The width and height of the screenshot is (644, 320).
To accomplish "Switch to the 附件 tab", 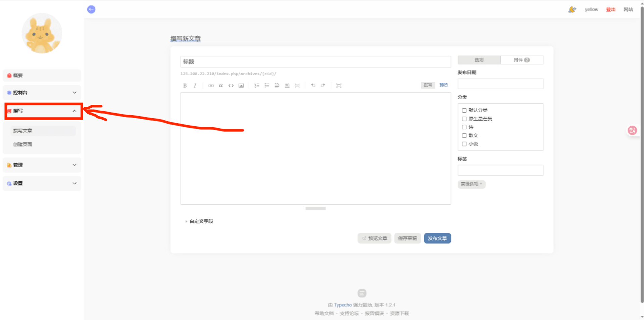I will [x=522, y=60].
